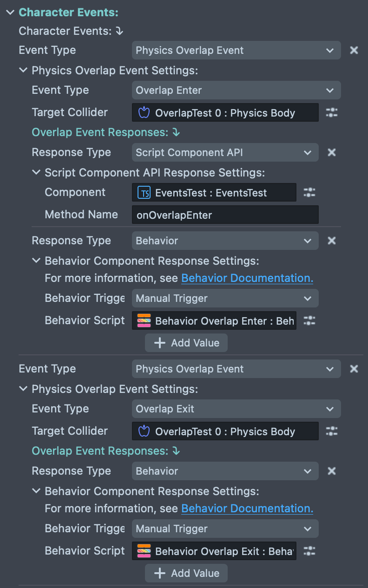
Task: Open the Behavior response type dropdown
Action: tap(225, 241)
